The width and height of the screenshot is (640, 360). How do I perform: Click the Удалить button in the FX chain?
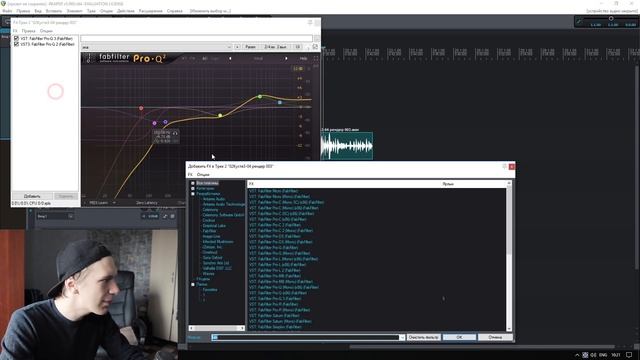click(65, 196)
